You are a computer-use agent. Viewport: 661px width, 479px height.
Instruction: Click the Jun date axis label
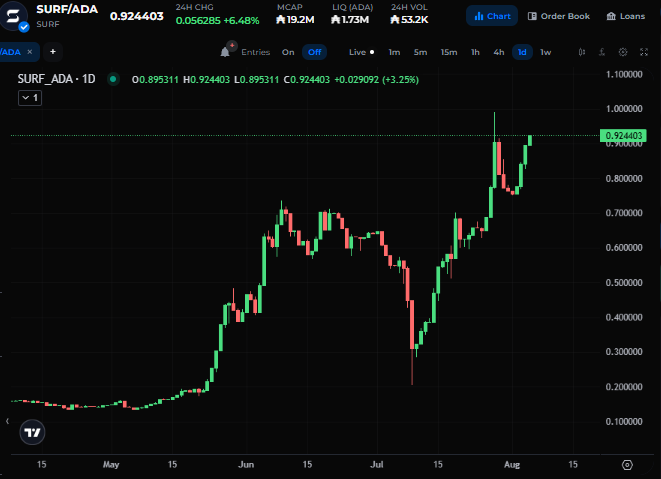pos(246,464)
